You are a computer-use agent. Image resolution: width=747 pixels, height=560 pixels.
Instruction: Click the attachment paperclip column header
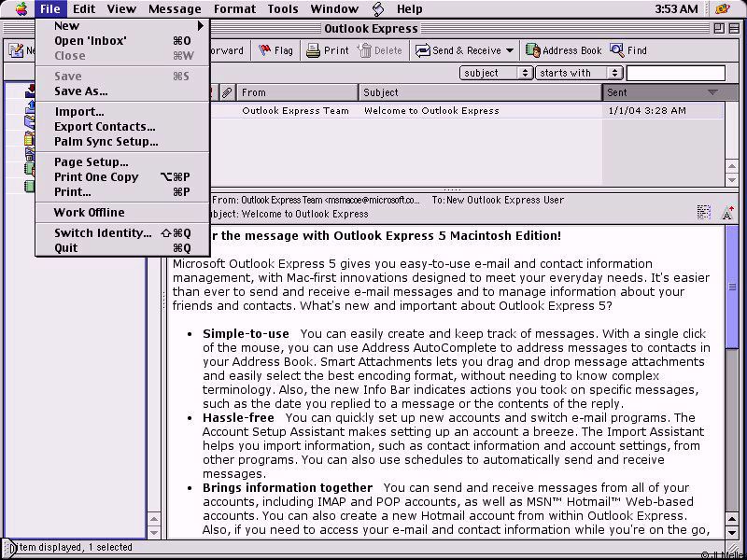coord(227,92)
